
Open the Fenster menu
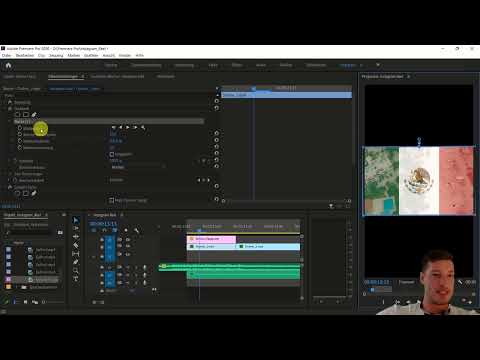125,55
